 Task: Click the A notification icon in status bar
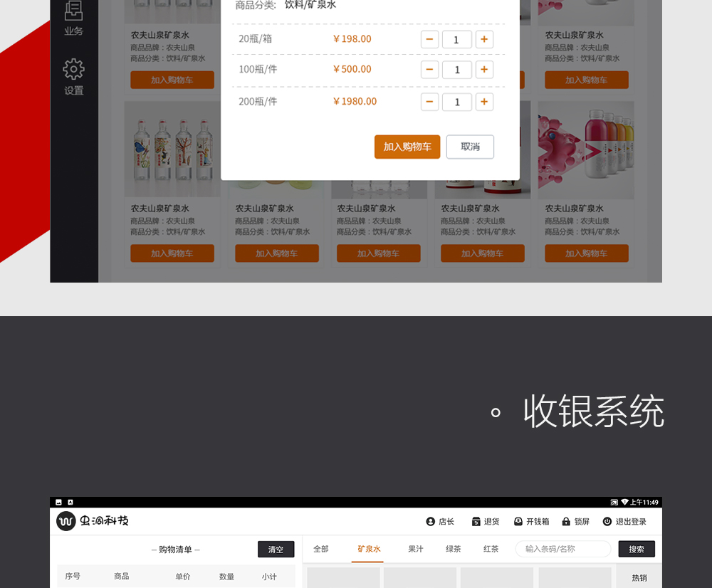tap(70, 502)
